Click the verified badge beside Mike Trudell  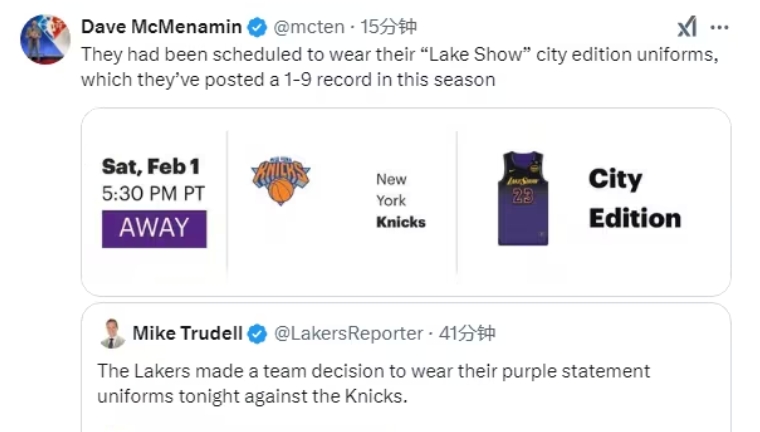[257, 333]
